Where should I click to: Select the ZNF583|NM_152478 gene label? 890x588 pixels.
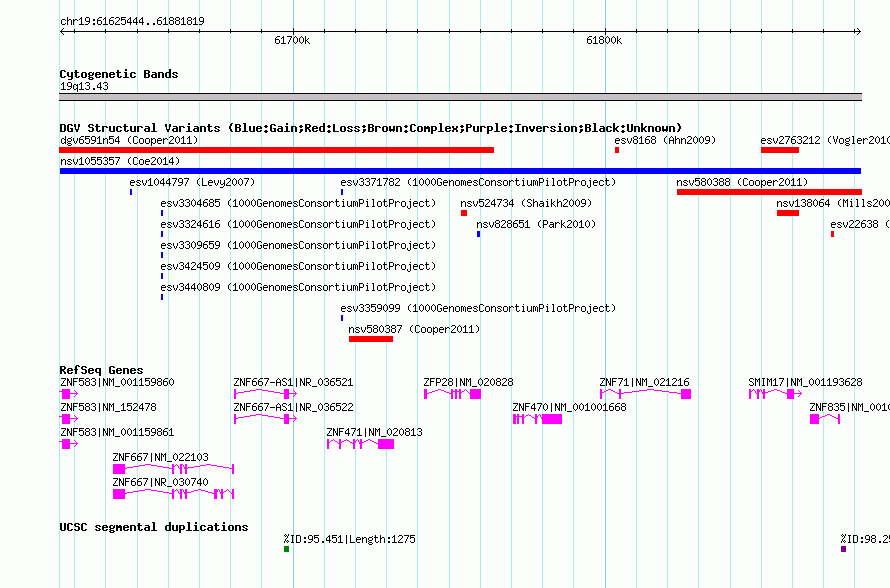tap(108, 407)
